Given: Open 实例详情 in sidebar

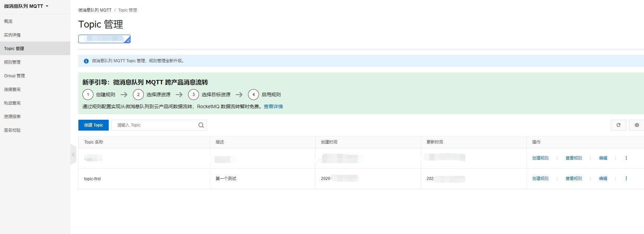Looking at the screenshot, I should pos(12,35).
